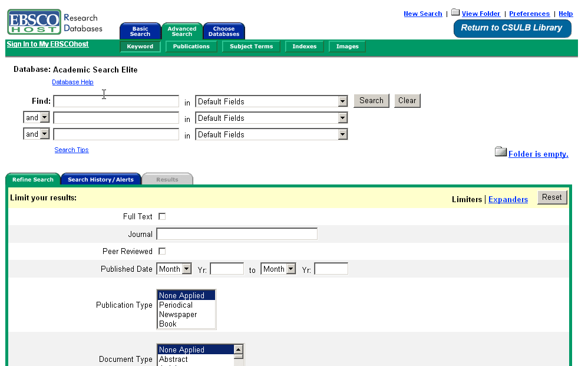Click Return to CSULB Library button
Screen dimensions: 588x366
point(512,28)
